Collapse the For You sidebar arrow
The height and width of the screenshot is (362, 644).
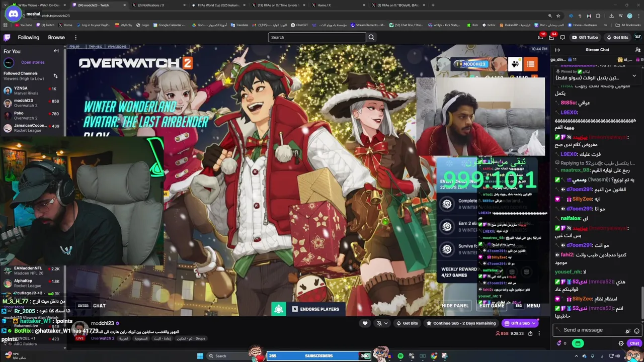[56, 51]
